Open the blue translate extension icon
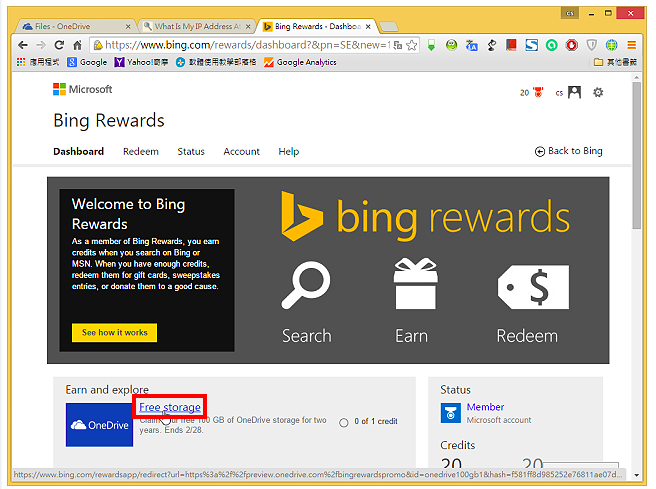Image resolution: width=656 pixels, height=489 pixels. 472,45
